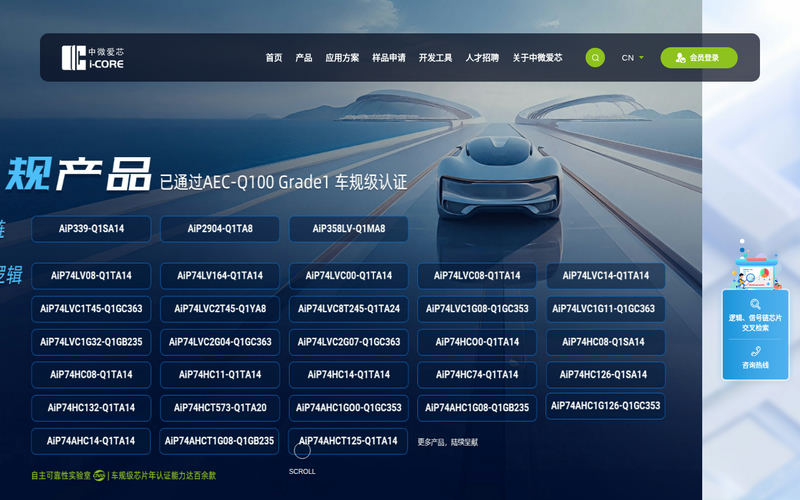Screen dimensions: 800x500
Task: Choose the AiP74AHCT1G08-Q1GB235 product
Action: coord(219,441)
